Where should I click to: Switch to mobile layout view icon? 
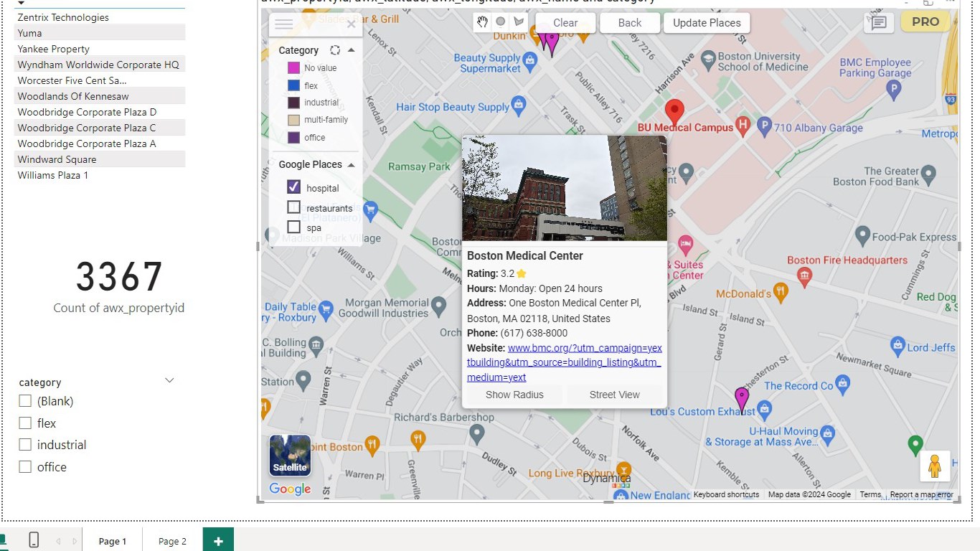[x=34, y=540]
